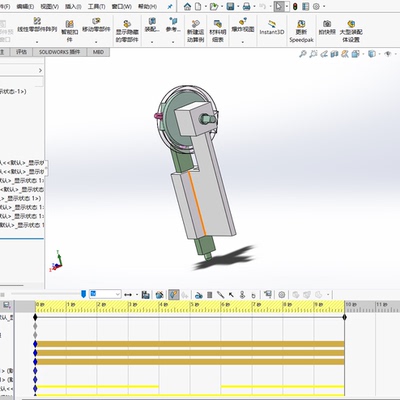Click the Results and Plots icon
400x400 pixels.
coord(268,294)
